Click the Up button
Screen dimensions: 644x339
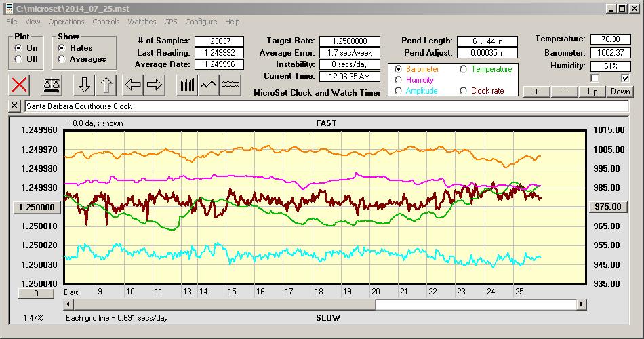(x=592, y=92)
